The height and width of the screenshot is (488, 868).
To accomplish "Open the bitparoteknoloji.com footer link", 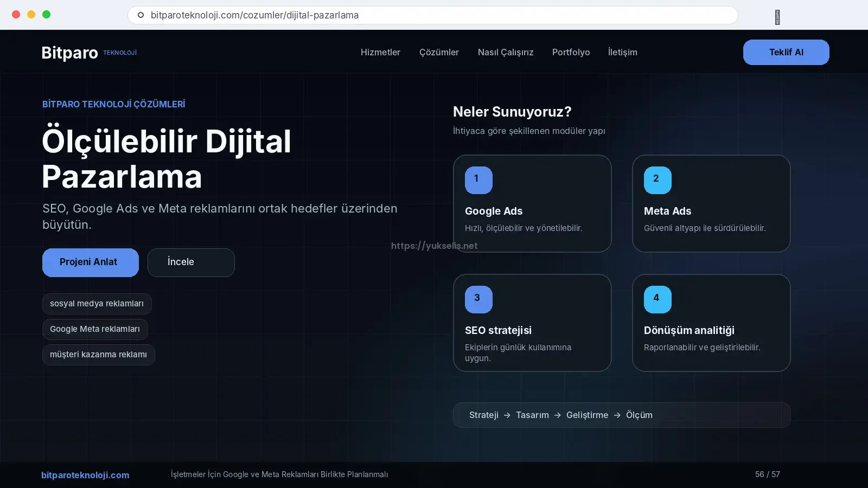I will click(85, 475).
